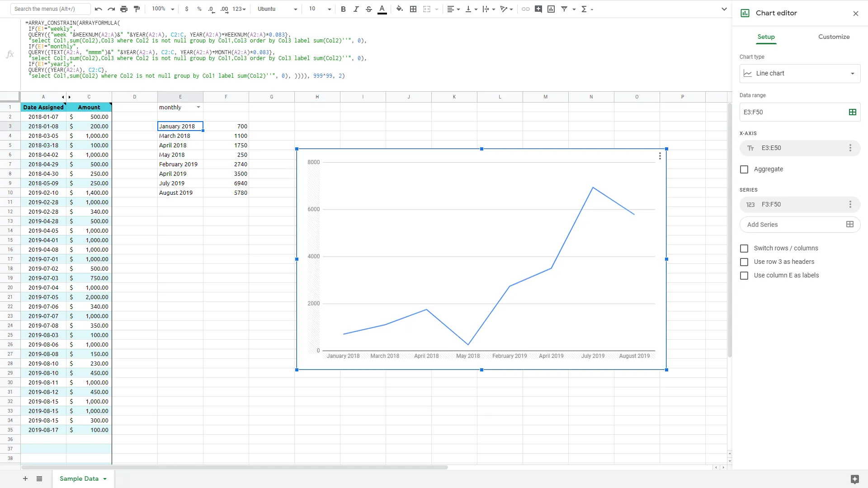Open the fill color picker
Viewport: 868px width, 488px height.
399,9
